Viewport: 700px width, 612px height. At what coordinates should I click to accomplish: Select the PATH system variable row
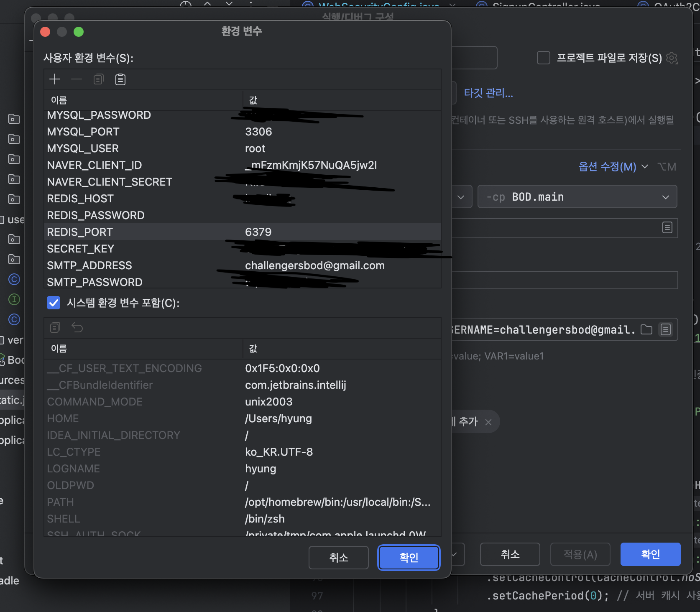(x=243, y=502)
